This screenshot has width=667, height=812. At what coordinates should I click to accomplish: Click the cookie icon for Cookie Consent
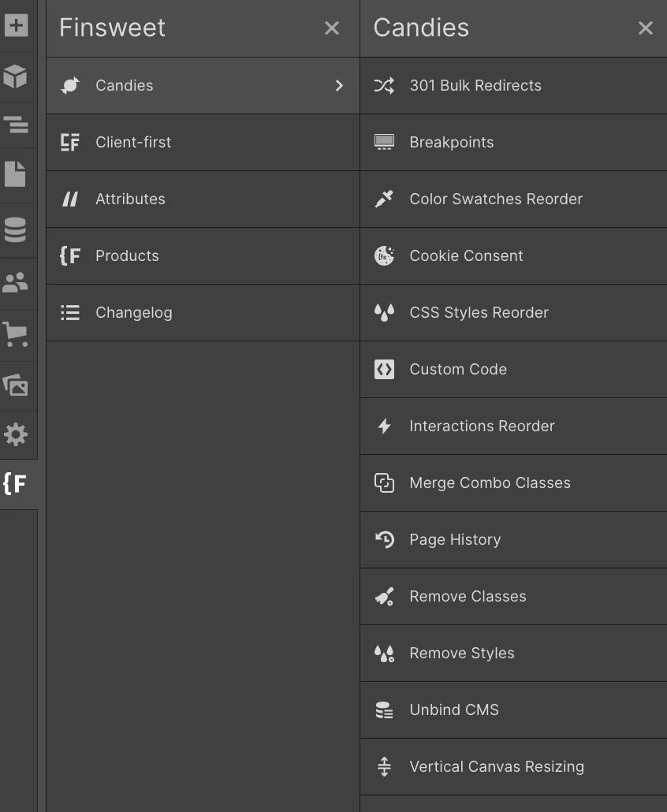(x=384, y=256)
